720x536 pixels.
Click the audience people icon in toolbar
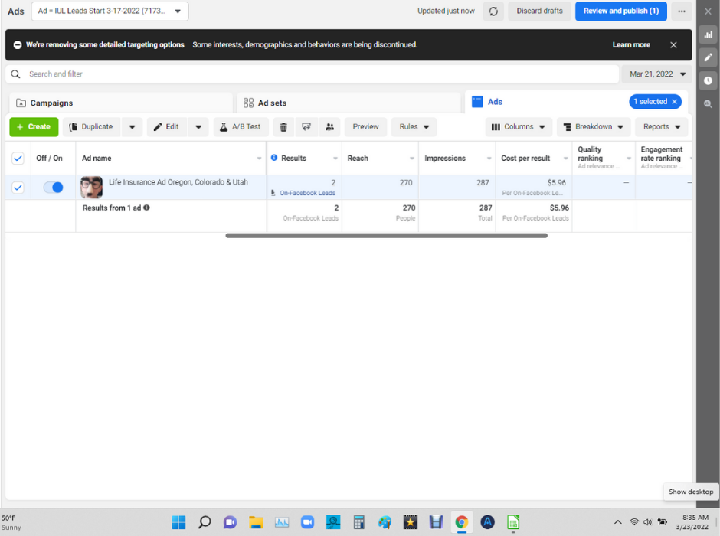point(330,127)
